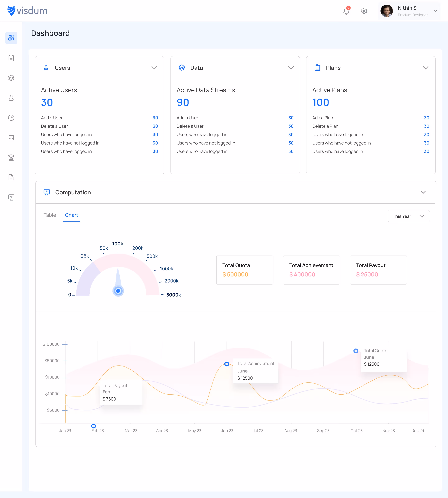The image size is (448, 498).
Task: Select the computation monitor icon in sidebar
Action: (x=11, y=197)
